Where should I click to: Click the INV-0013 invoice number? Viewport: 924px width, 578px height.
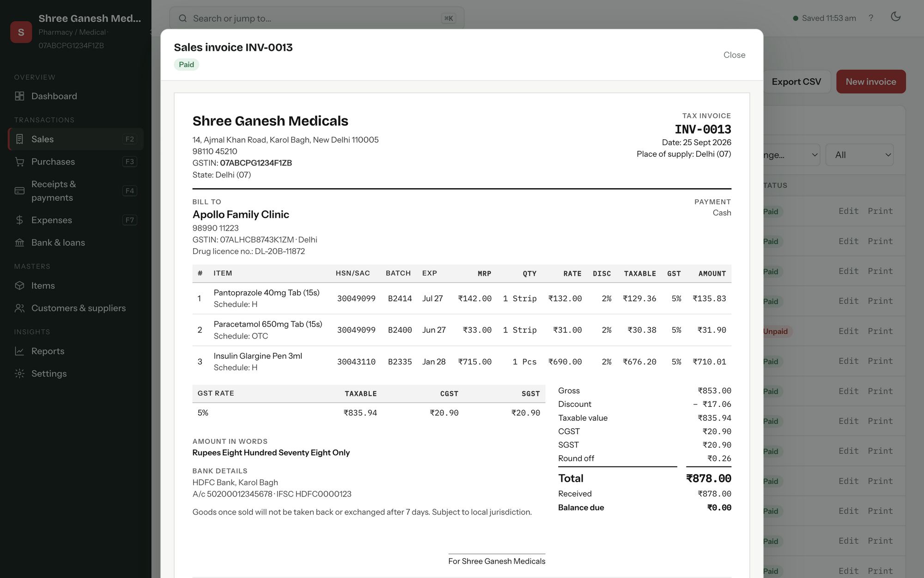(703, 129)
